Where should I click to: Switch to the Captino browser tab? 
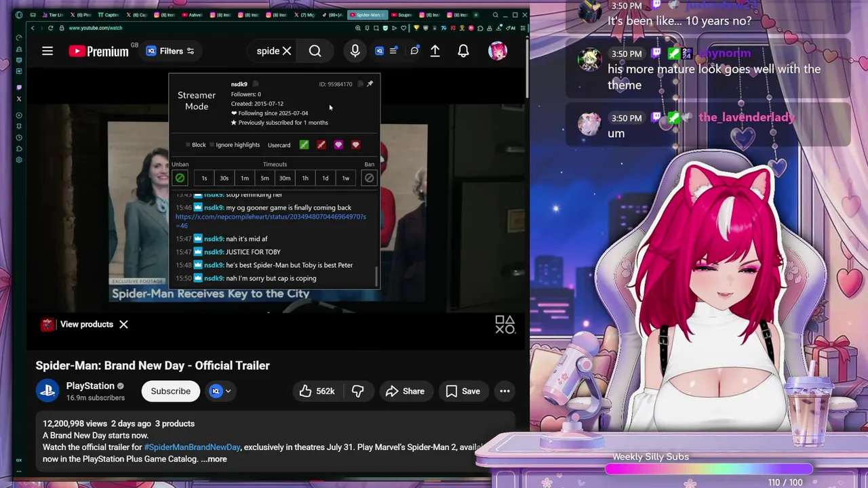[108, 14]
